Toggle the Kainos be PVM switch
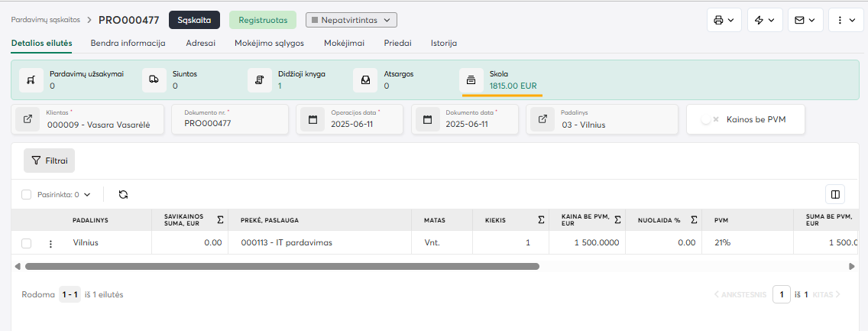868x331 pixels. tap(711, 119)
